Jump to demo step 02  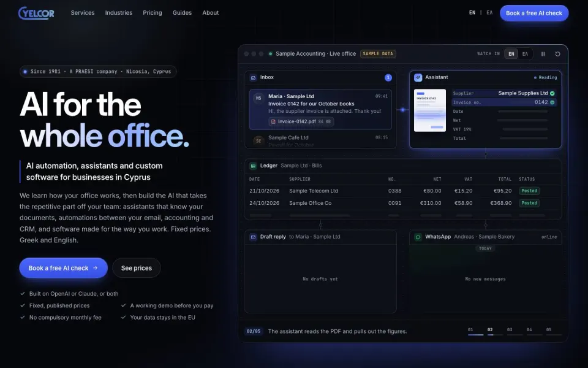click(x=495, y=331)
